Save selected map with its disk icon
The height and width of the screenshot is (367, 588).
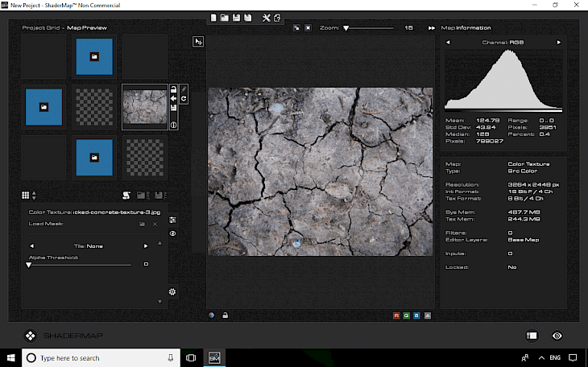[x=173, y=108]
